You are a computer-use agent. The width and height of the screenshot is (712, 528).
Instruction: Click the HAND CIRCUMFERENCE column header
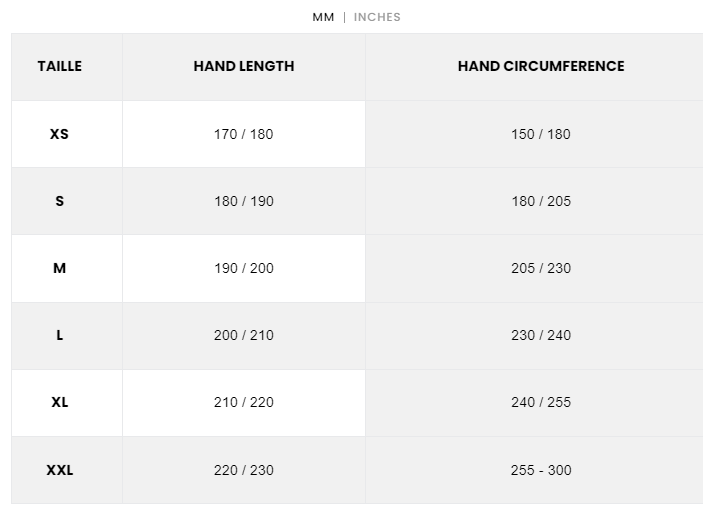(x=541, y=66)
